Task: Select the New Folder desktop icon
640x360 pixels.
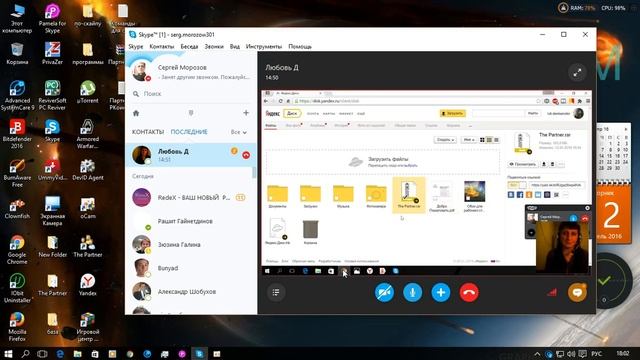Action: [52, 246]
